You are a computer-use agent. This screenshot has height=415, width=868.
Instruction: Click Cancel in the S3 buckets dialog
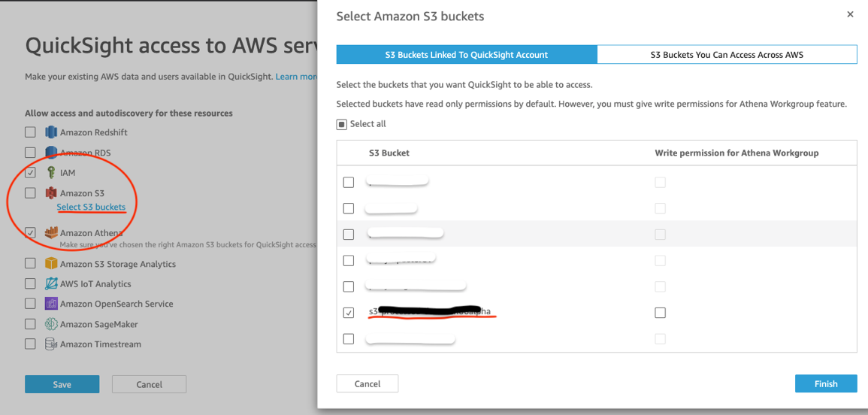coord(367,383)
